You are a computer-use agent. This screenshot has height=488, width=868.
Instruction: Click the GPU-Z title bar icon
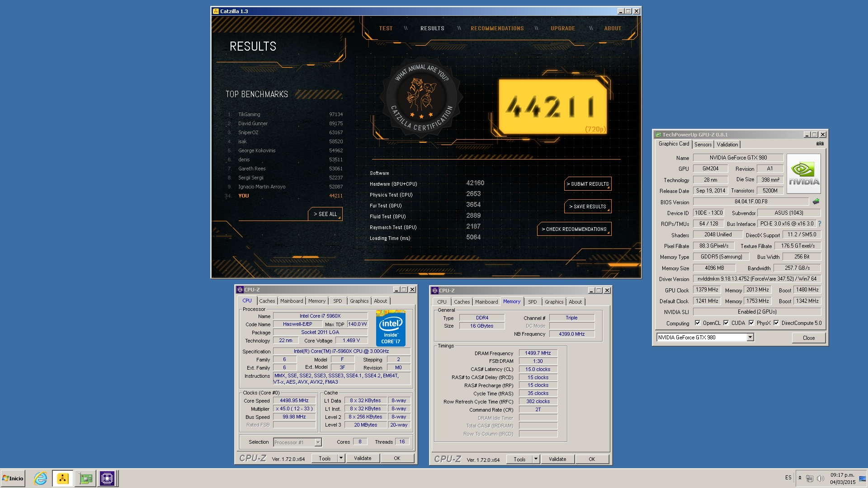click(x=658, y=135)
